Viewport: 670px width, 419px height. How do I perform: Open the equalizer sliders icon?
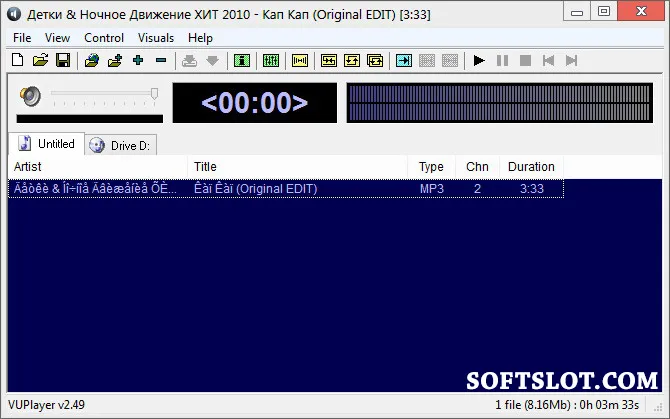point(271,60)
